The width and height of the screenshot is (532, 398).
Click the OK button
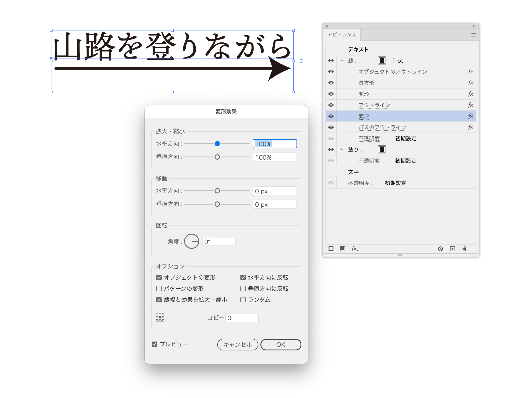(x=281, y=344)
